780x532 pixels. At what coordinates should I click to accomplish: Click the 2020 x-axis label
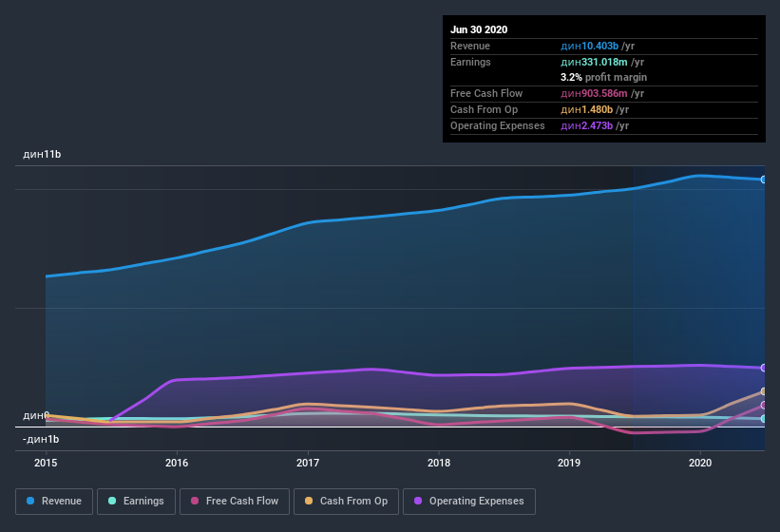click(699, 463)
